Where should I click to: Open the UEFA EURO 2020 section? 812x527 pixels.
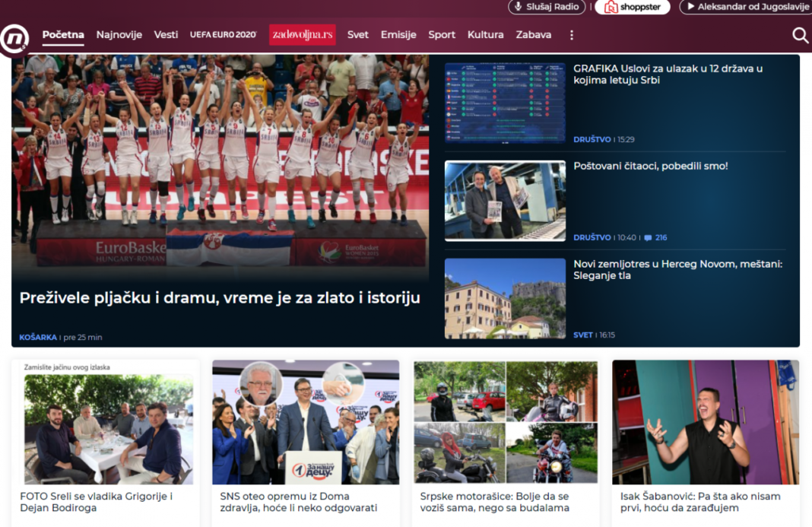[x=223, y=35]
